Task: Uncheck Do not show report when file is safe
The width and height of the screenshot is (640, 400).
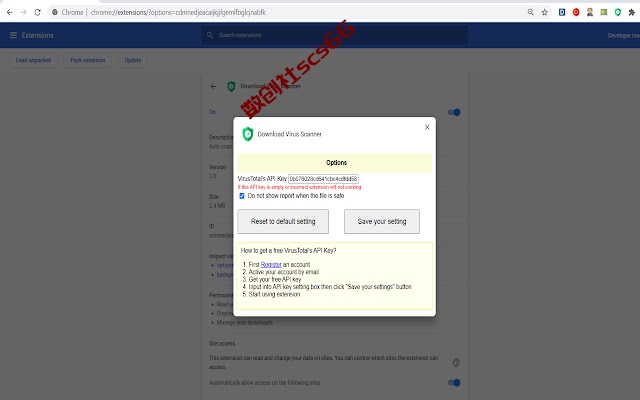Action: (242, 196)
